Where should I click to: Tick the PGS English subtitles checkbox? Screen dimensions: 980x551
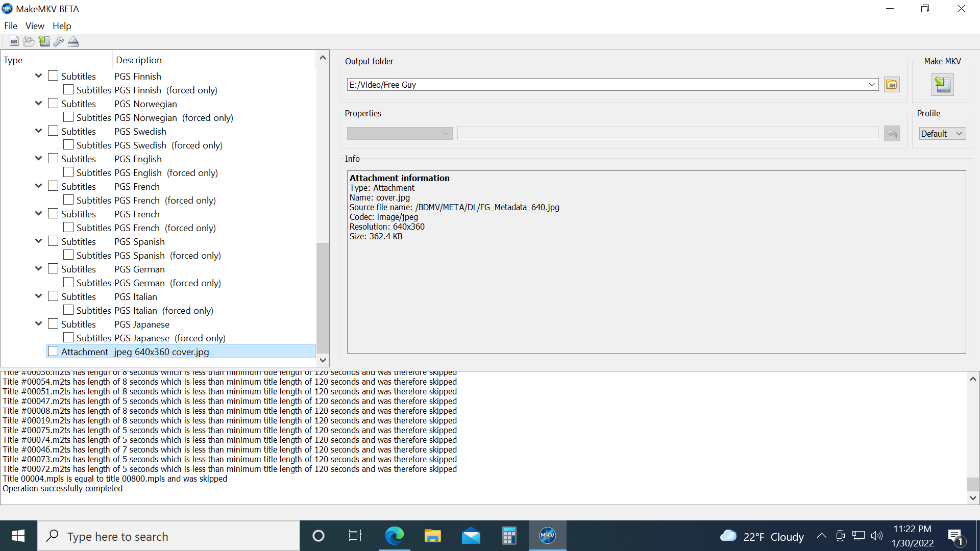[53, 158]
